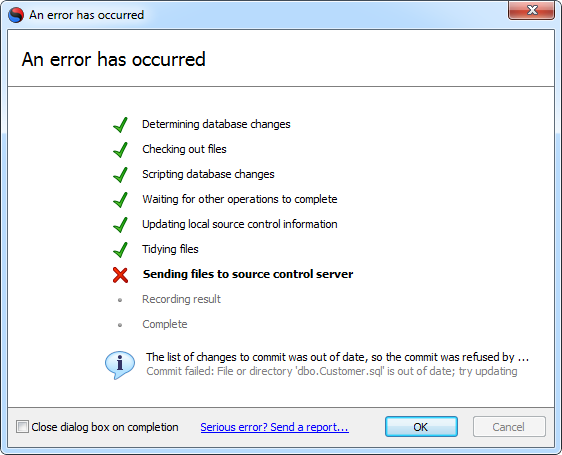Close the error dialog window
This screenshot has height=455, width=562.
(x=532, y=10)
